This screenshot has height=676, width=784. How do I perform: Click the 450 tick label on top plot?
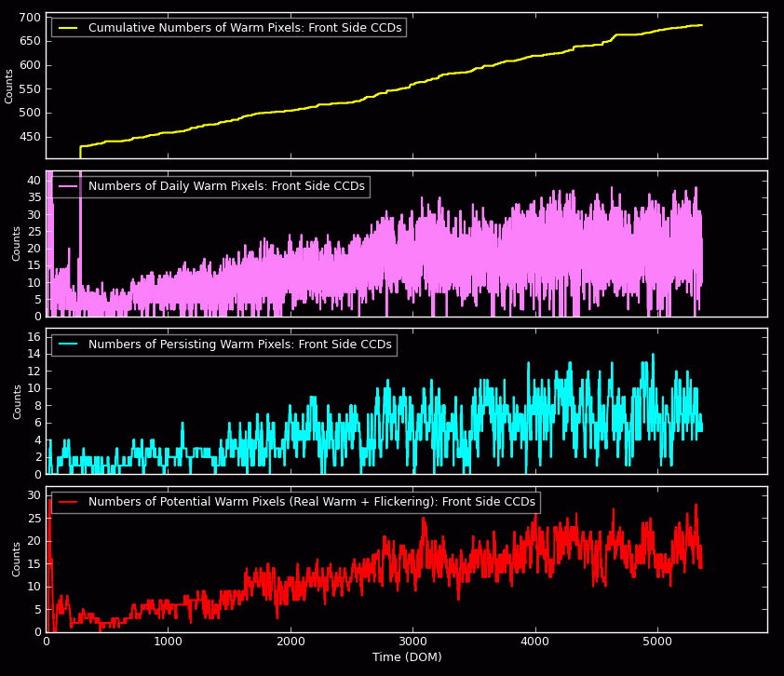[x=30, y=137]
